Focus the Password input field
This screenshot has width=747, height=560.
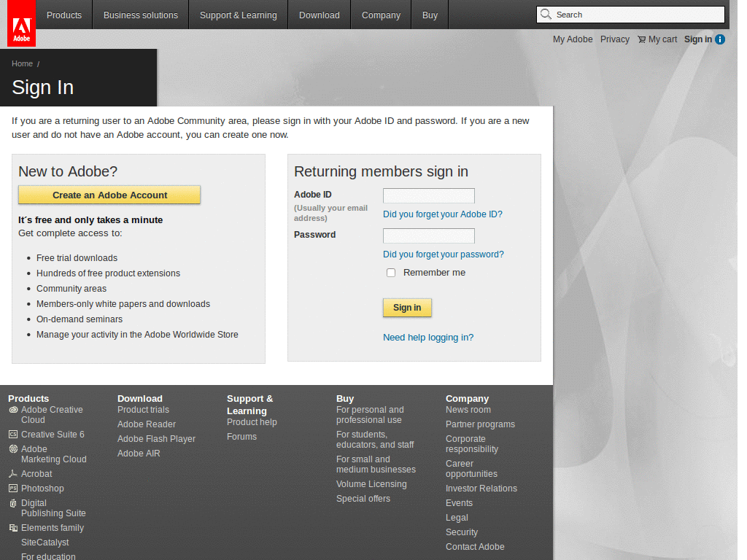pyautogui.click(x=429, y=236)
